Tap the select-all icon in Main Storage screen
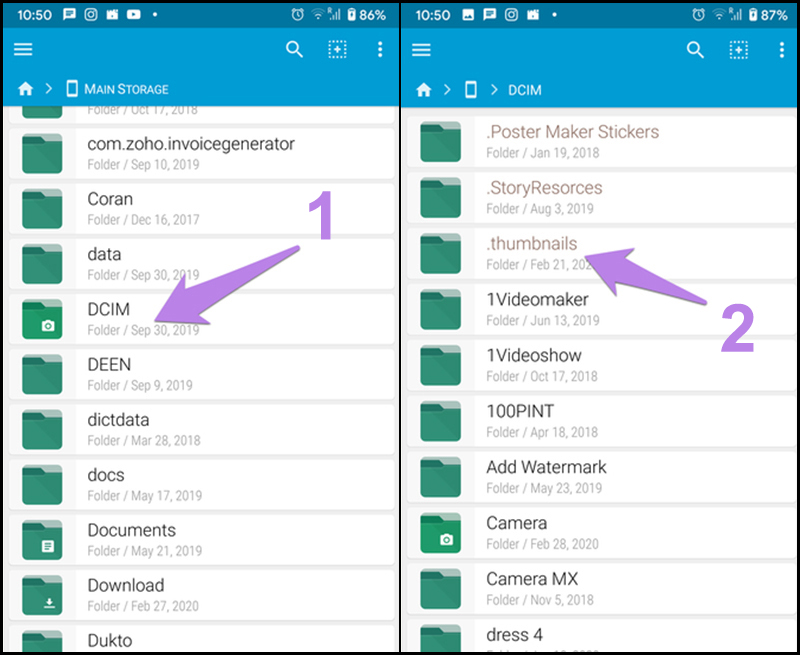The image size is (800, 655). pyautogui.click(x=337, y=49)
